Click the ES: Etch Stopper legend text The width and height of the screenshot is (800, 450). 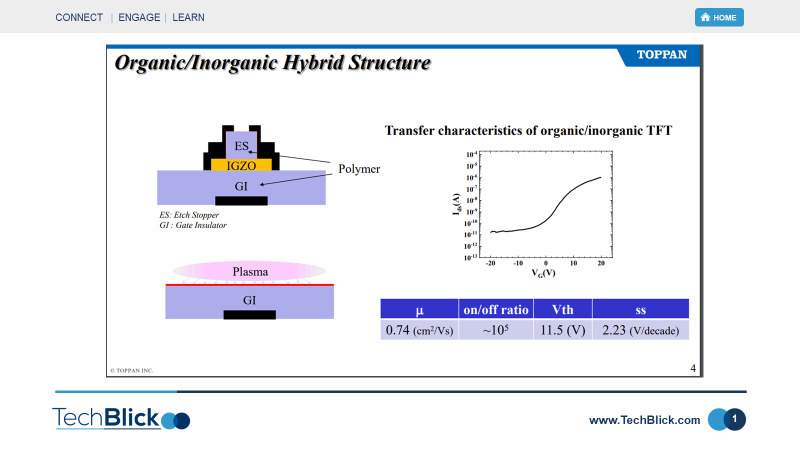(x=189, y=215)
